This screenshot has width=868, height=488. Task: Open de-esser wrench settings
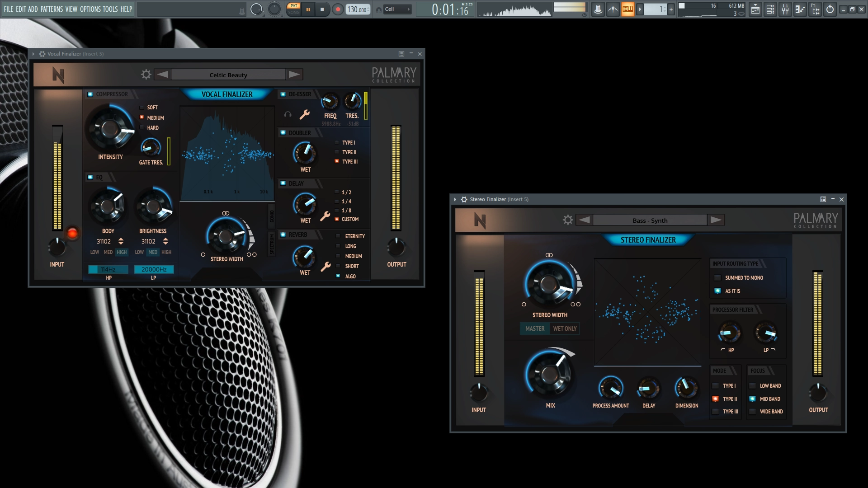pyautogui.click(x=305, y=114)
